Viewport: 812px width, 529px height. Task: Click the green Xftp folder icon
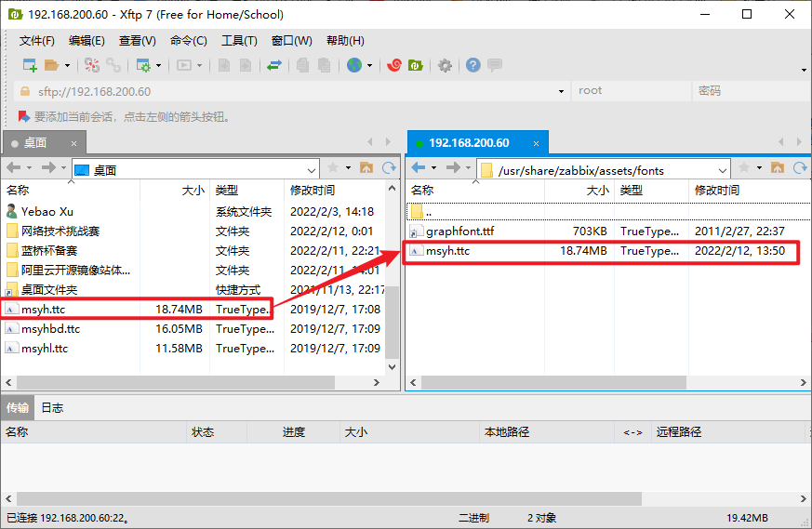tap(416, 65)
